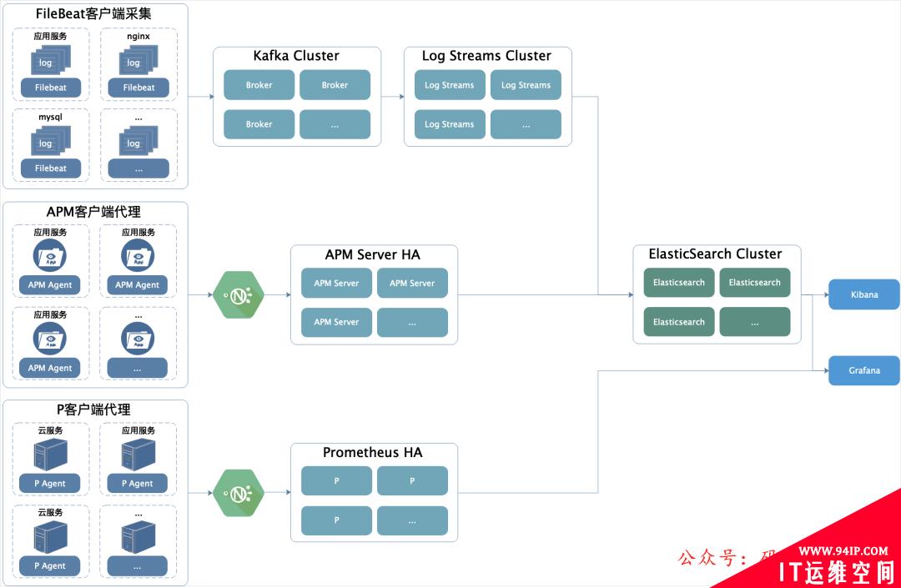Click the "ElasticSearch Cluster" title
The width and height of the screenshot is (901, 588).
pyautogui.click(x=716, y=254)
